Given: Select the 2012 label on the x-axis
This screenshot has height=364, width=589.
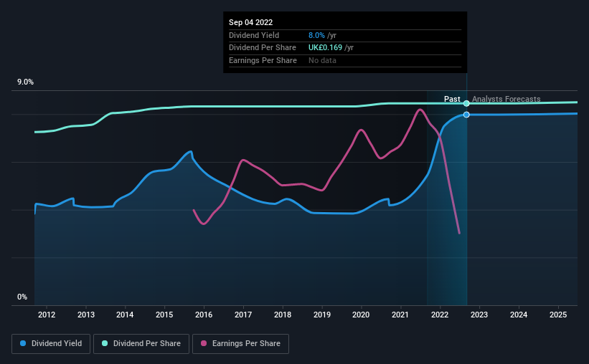Looking at the screenshot, I should [x=47, y=315].
